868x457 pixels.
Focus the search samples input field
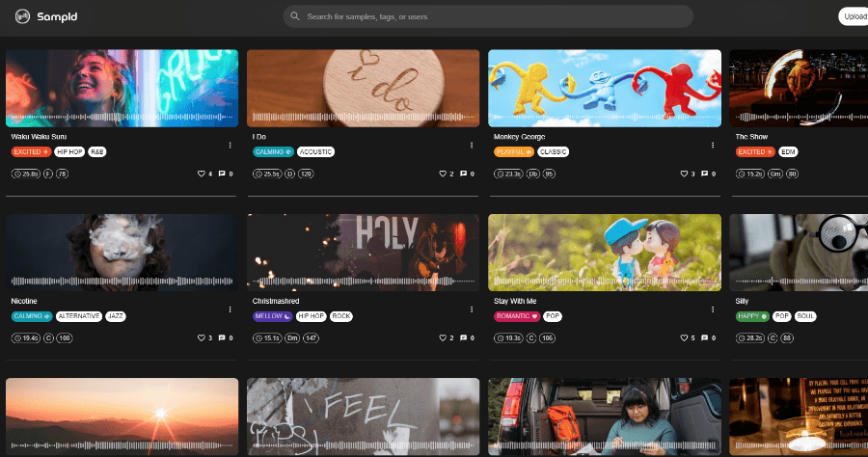(x=488, y=16)
